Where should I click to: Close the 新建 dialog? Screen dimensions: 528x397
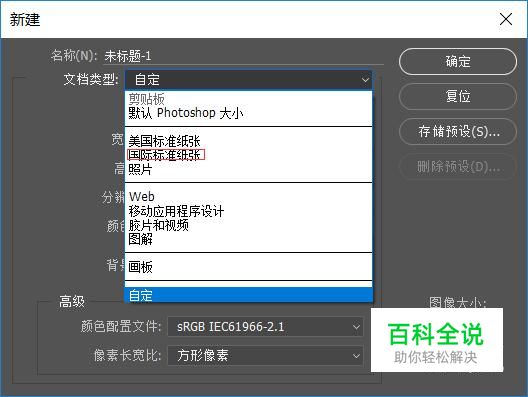(506, 19)
